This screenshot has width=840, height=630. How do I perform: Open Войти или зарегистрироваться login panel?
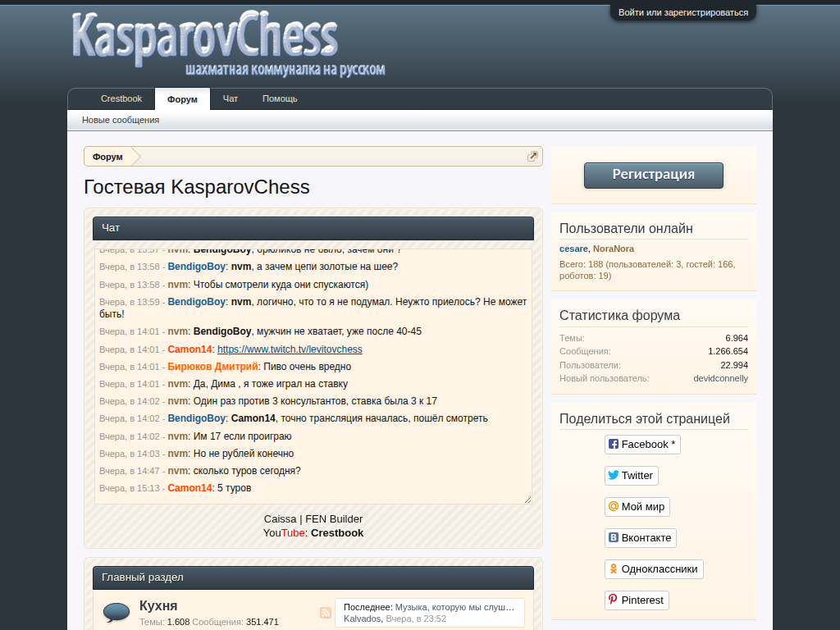[682, 12]
